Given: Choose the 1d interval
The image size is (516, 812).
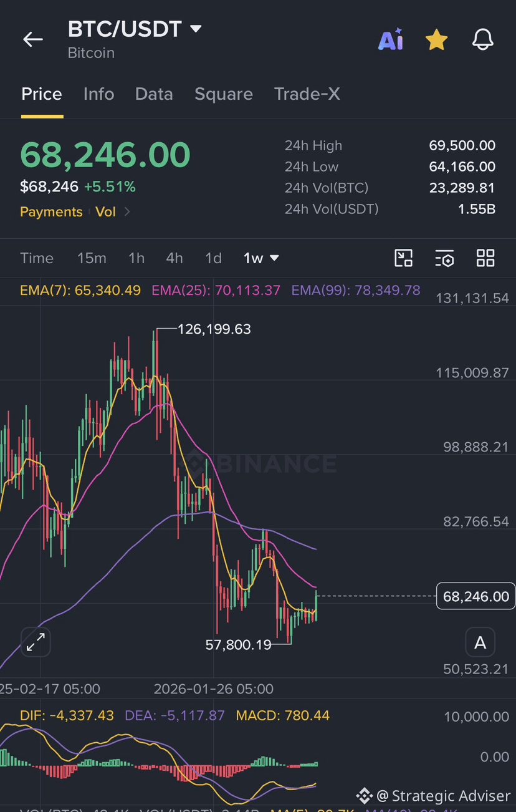Looking at the screenshot, I should (x=213, y=258).
